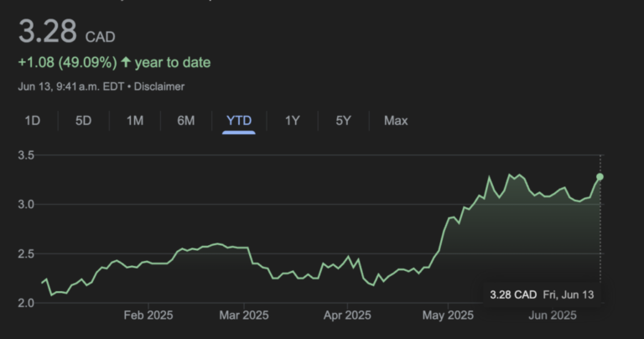Image resolution: width=644 pixels, height=339 pixels.
Task: Switch chart to 1Y range
Action: click(292, 120)
